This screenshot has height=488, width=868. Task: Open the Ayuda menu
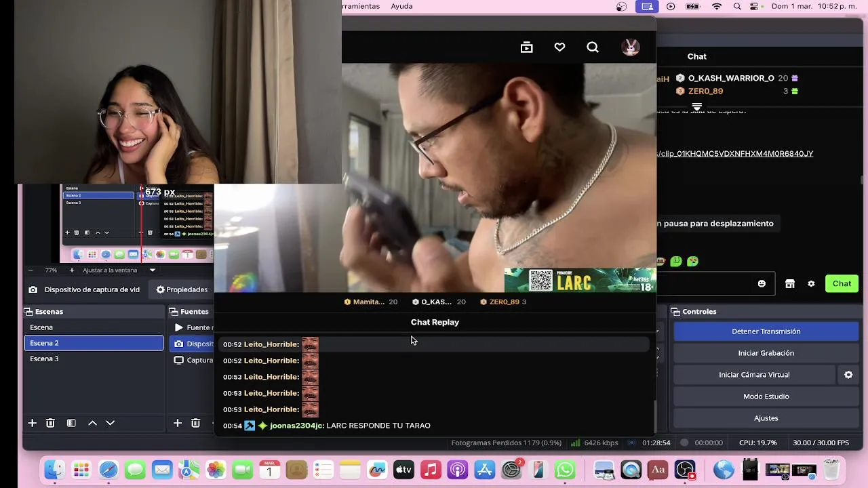[x=401, y=6]
